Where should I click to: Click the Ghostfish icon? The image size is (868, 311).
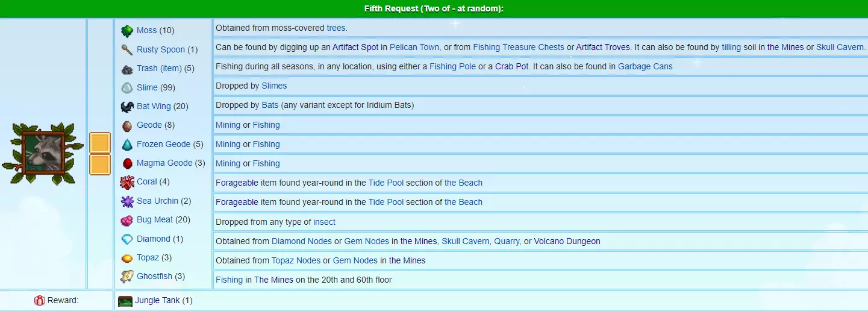point(127,277)
